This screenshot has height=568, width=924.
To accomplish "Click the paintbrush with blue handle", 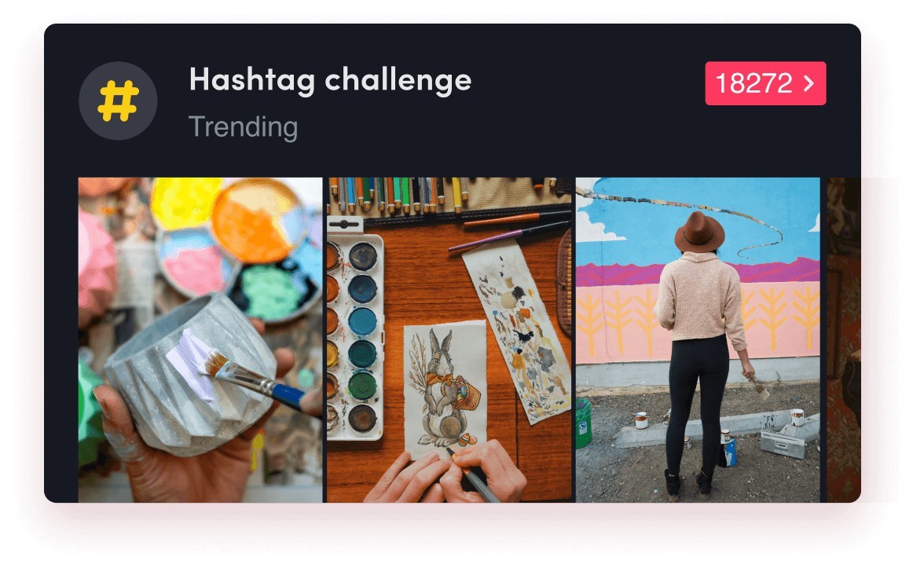I will tap(255, 379).
